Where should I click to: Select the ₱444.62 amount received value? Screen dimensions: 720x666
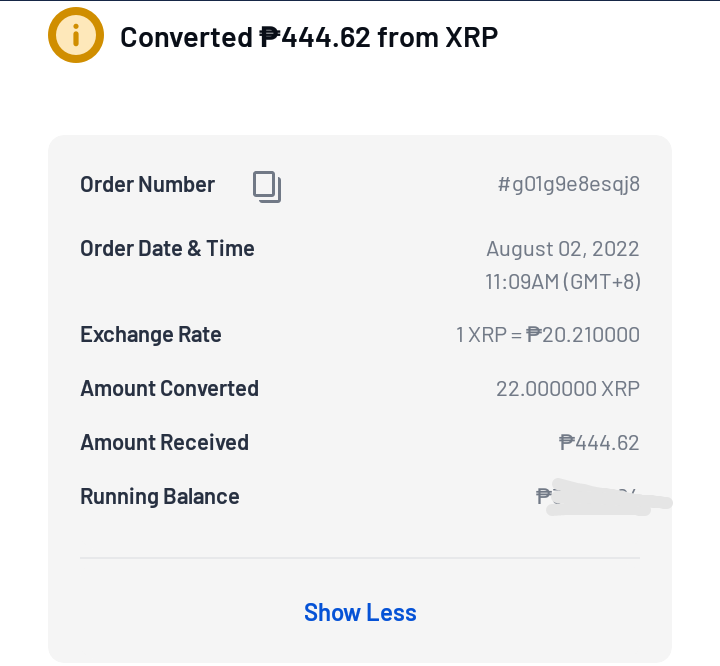(599, 443)
